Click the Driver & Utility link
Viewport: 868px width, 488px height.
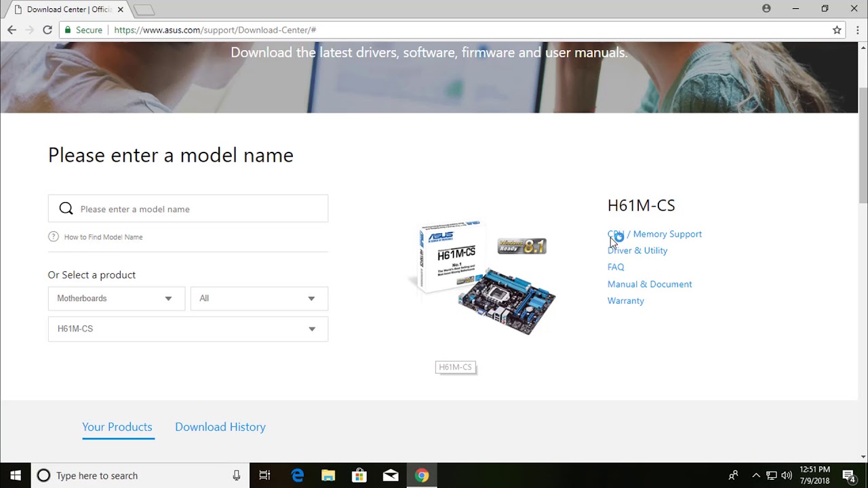[637, 250]
